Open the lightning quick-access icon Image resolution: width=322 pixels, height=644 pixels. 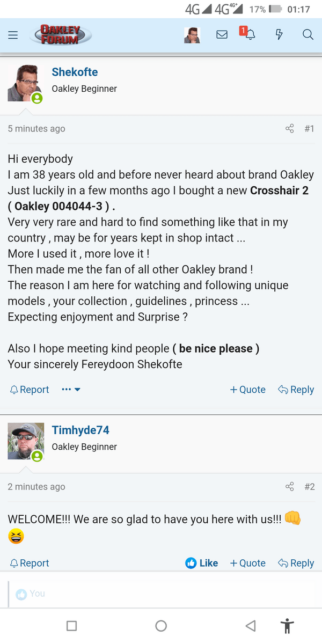(x=279, y=34)
